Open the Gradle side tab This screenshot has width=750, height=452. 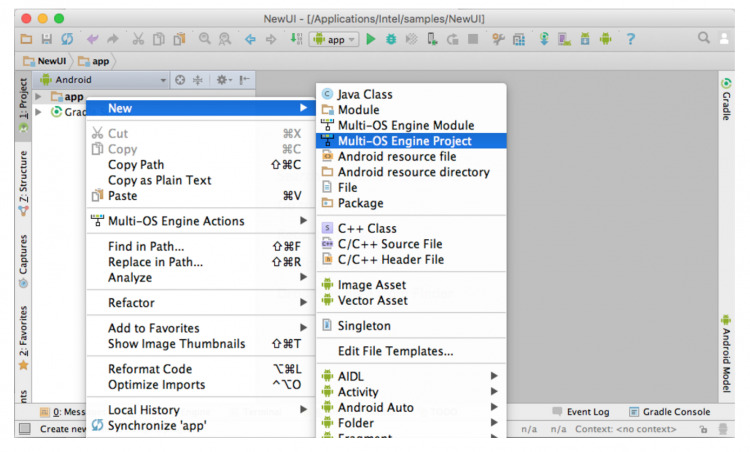coord(726,99)
